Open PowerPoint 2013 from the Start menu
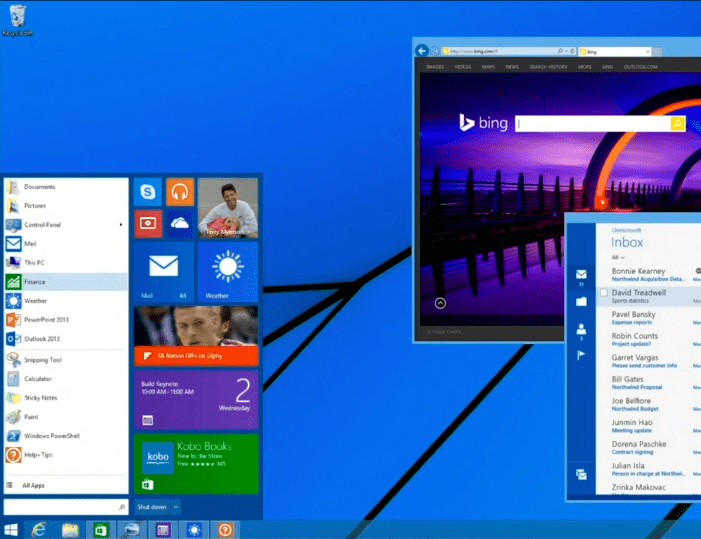This screenshot has height=539, width=701. (66, 320)
